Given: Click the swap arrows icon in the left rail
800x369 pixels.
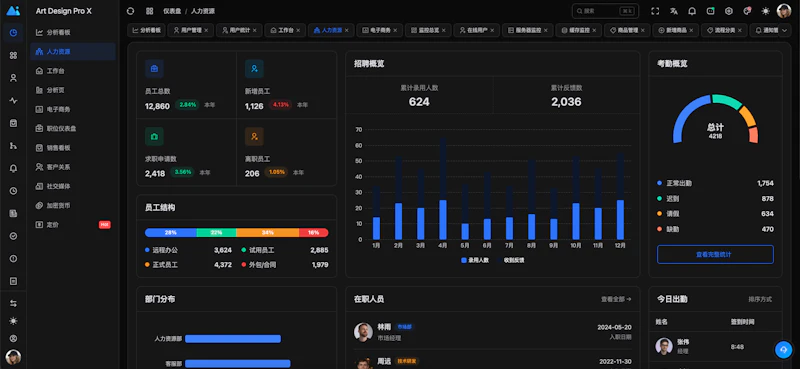Looking at the screenshot, I should [x=13, y=303].
